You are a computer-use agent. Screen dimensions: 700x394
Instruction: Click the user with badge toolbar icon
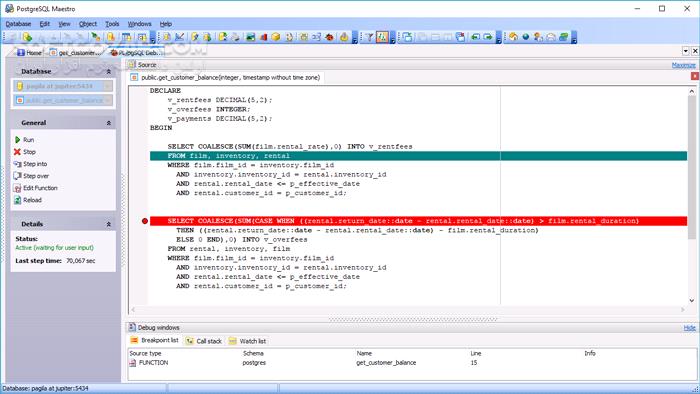(538, 37)
